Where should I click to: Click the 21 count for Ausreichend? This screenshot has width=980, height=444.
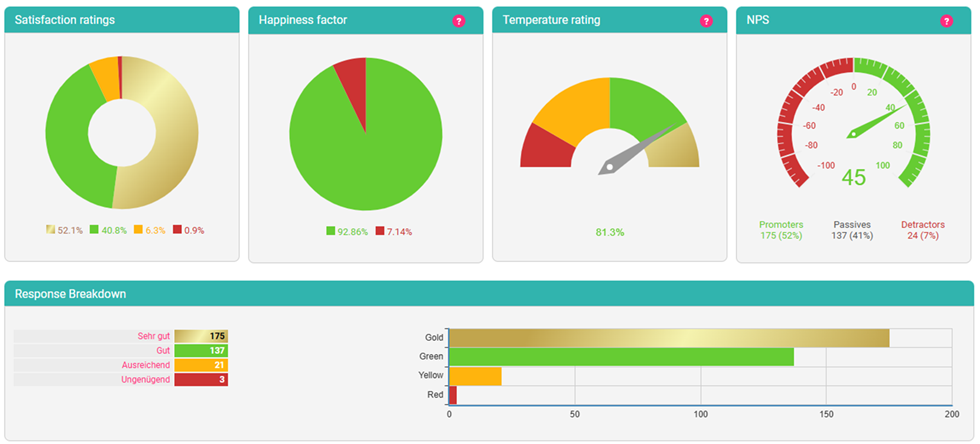(x=201, y=365)
